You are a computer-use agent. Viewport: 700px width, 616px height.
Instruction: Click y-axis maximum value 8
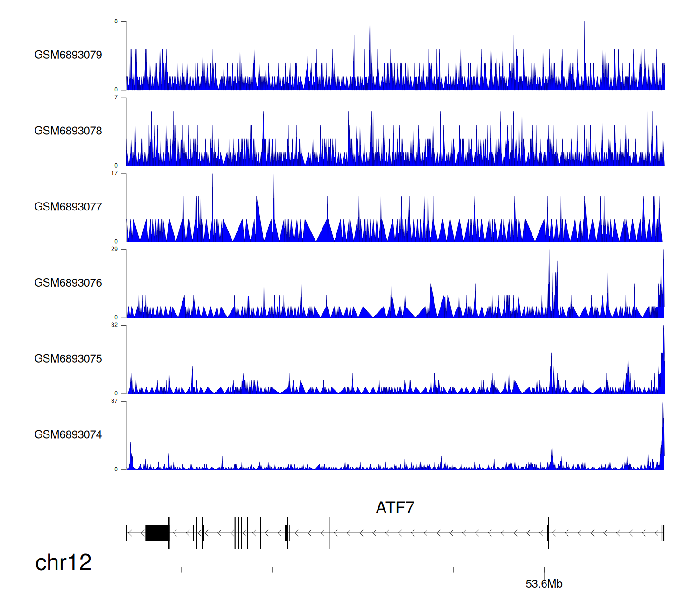point(116,21)
